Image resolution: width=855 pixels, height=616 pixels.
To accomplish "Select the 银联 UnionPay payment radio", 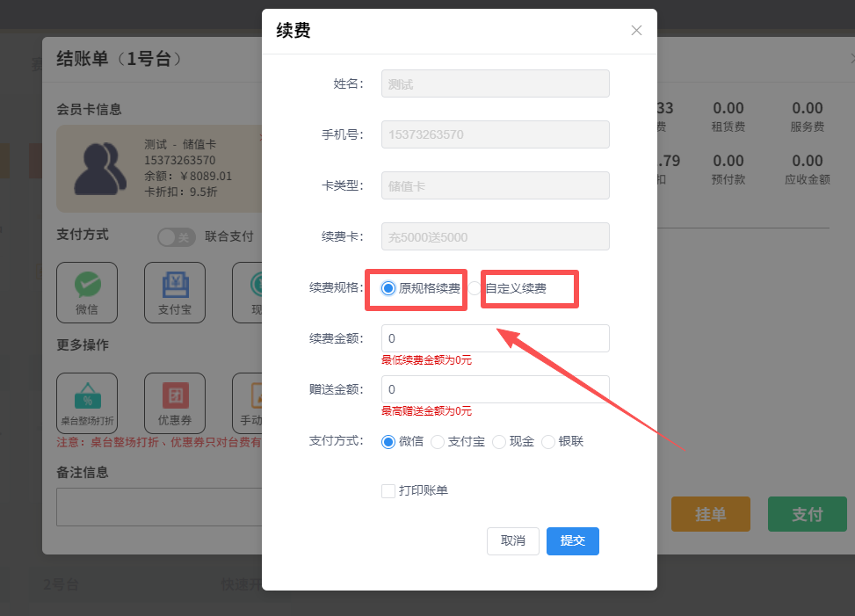I will coord(547,442).
